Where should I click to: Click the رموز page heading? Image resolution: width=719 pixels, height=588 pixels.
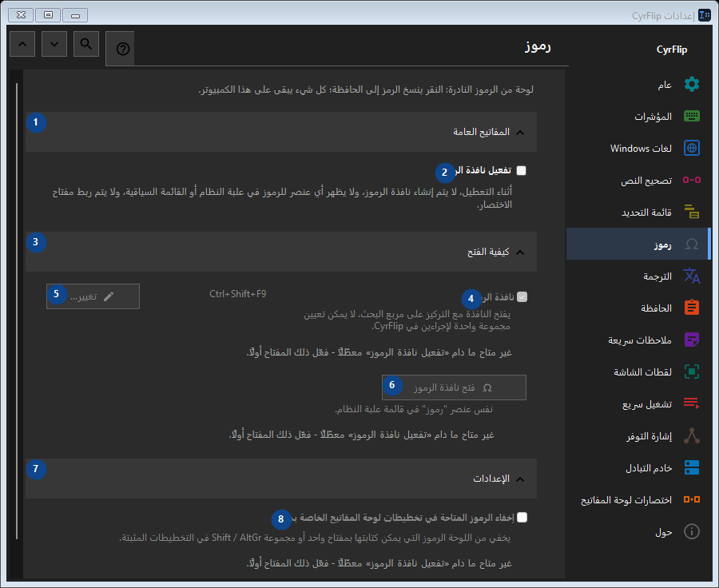538,47
